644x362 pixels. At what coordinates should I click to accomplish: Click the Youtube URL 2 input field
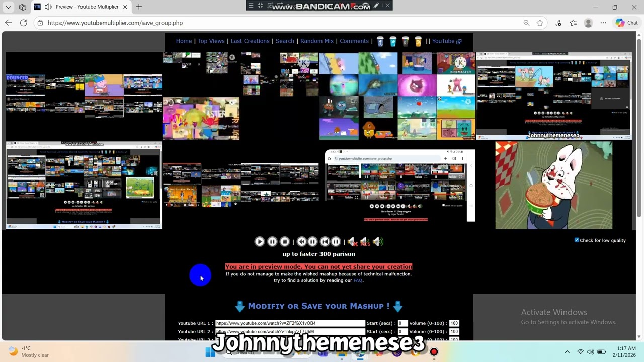pos(290,332)
